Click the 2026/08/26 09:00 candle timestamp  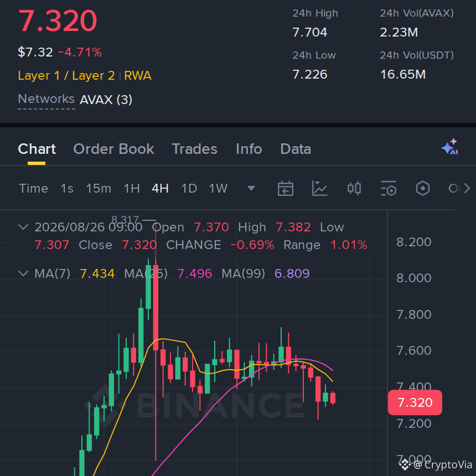(88, 227)
